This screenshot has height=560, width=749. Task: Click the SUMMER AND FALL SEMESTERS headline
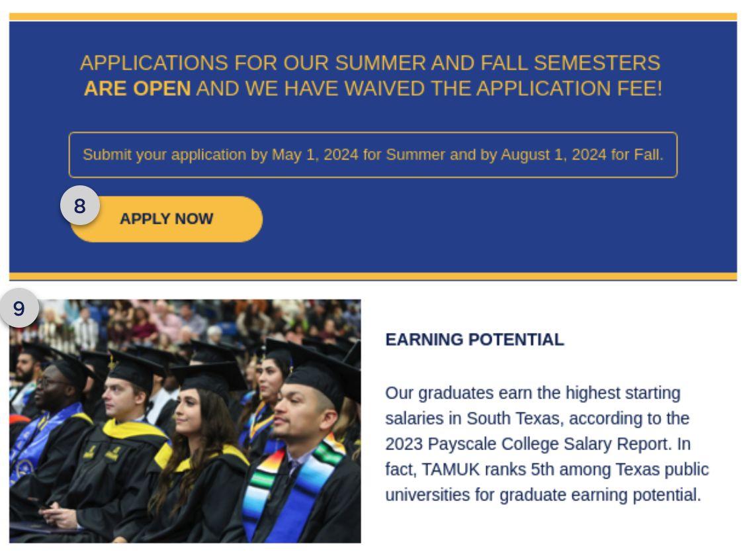tap(496, 64)
